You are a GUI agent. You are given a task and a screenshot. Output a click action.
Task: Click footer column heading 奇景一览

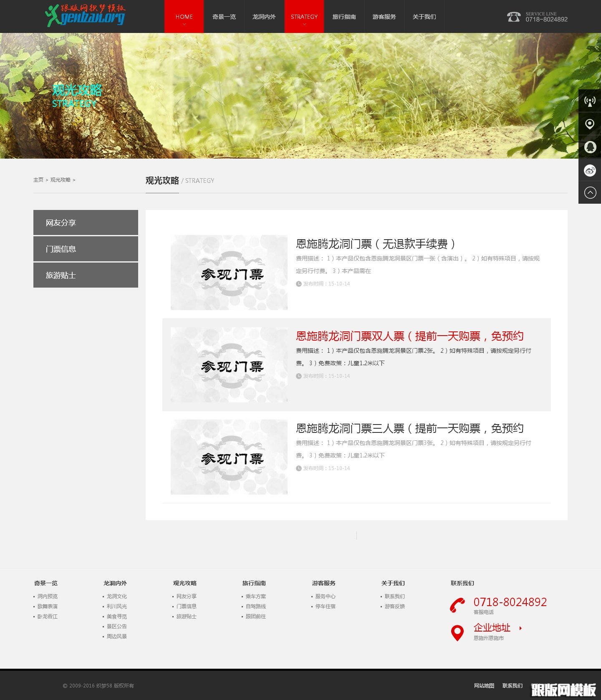[46, 583]
